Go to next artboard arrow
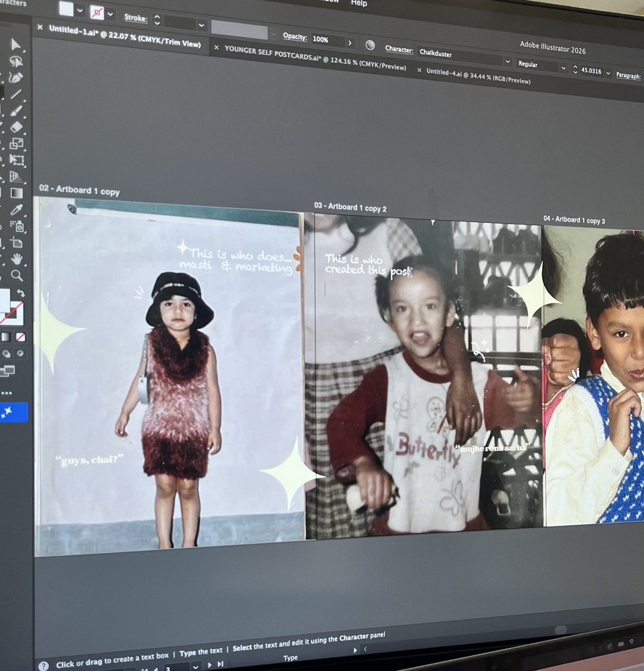 210,665
